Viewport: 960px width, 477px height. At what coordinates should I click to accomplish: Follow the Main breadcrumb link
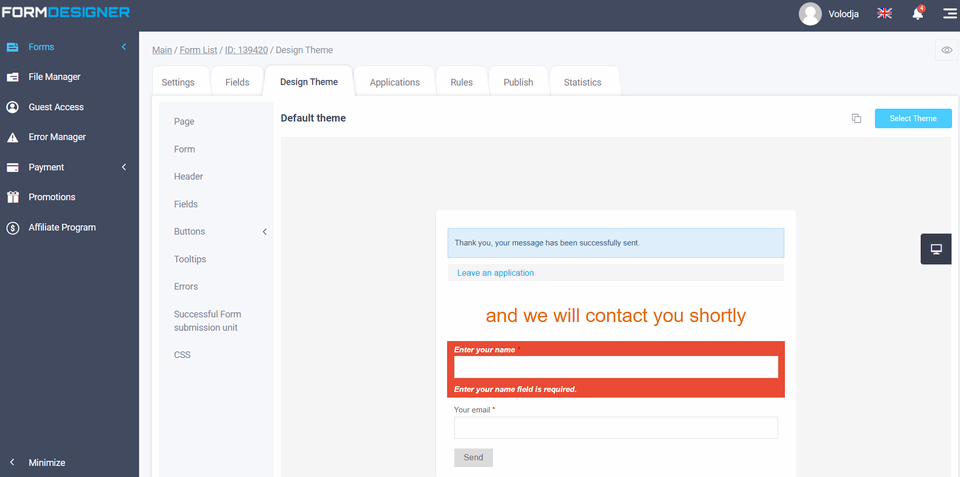(162, 50)
